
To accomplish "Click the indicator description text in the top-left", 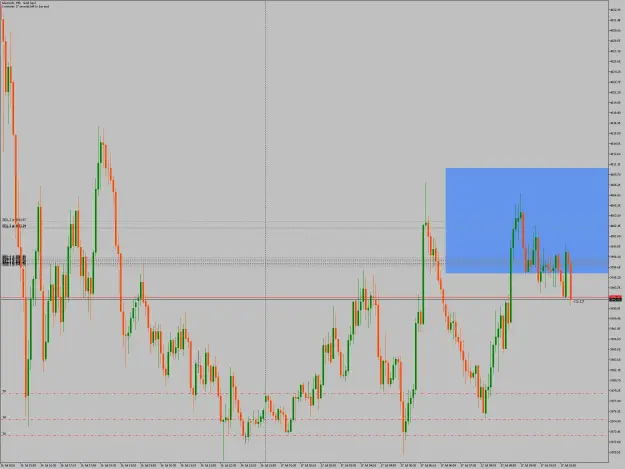I will click(x=26, y=7).
